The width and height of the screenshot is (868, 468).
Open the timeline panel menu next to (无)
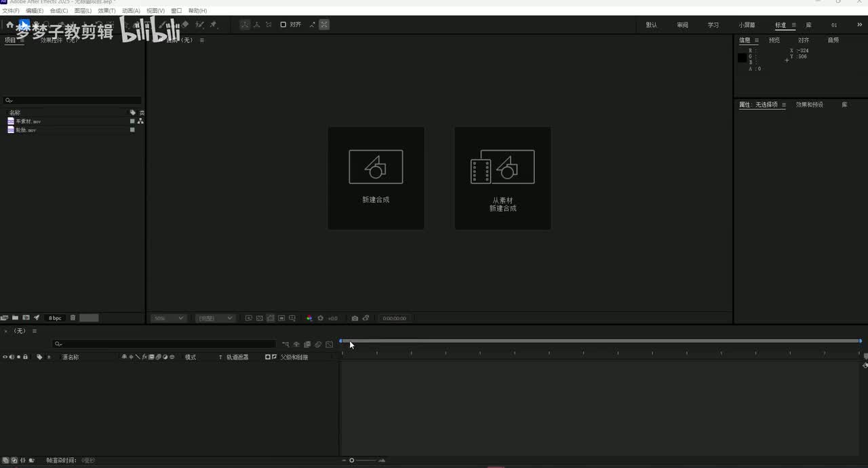[35, 331]
